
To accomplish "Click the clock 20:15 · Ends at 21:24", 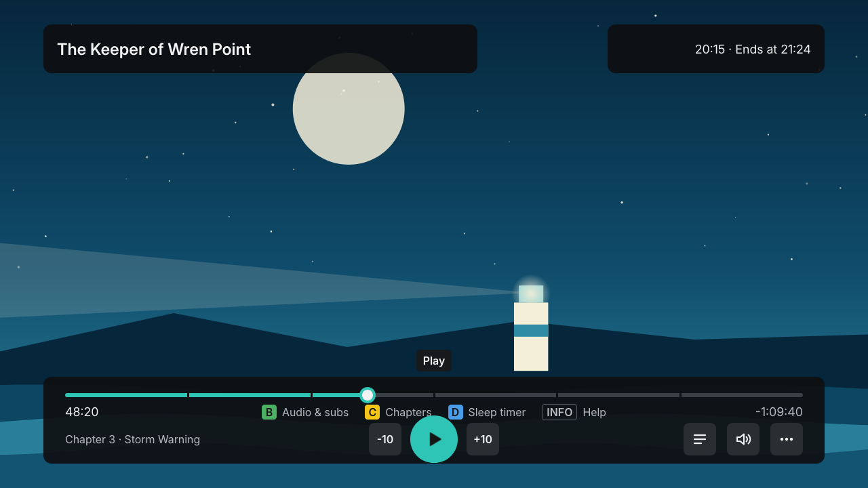I will pos(753,49).
